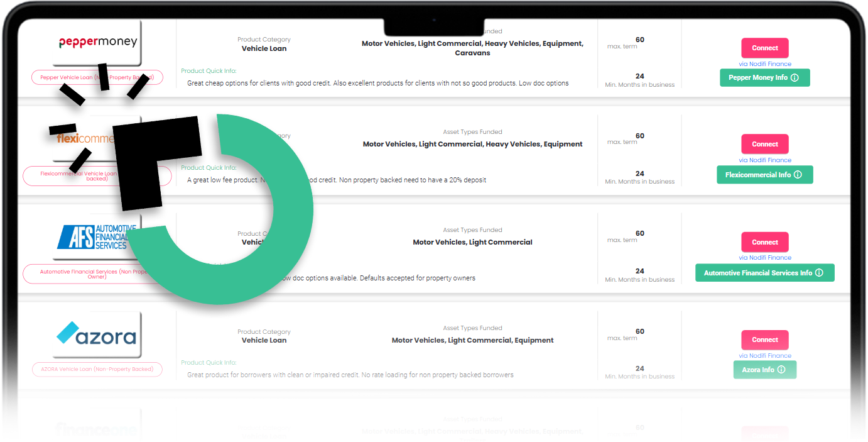The width and height of the screenshot is (868, 442).
Task: Open the Flexicommercial Info button
Action: pos(764,175)
